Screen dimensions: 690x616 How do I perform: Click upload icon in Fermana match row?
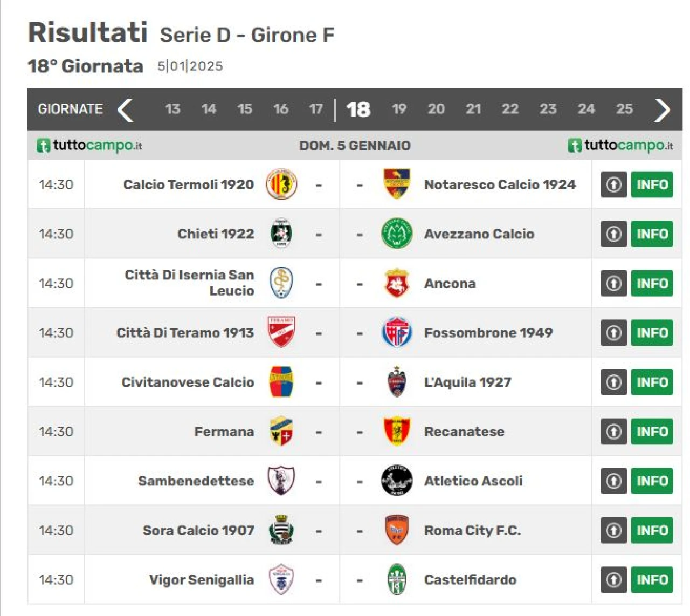(613, 432)
